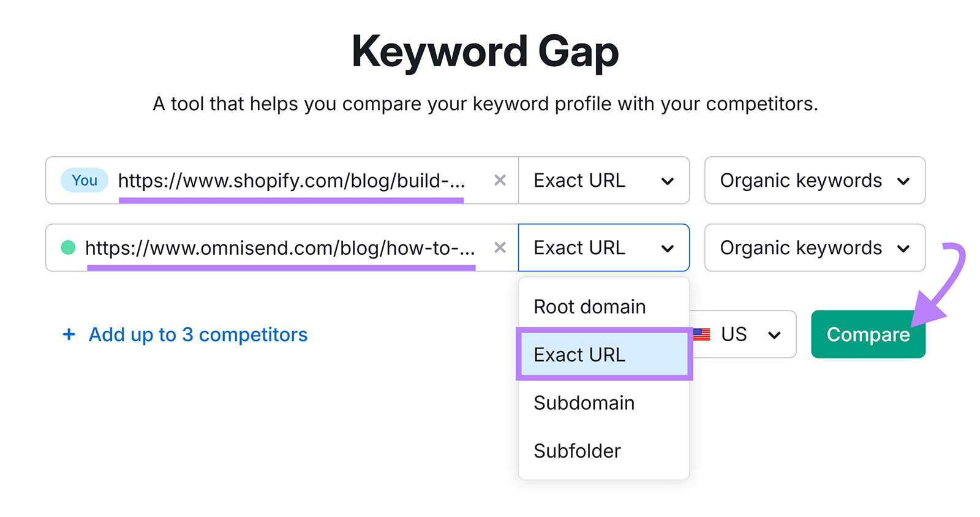Viewport: 980px width, 517px height.
Task: Click the chevron on the first Exact URL dropdown
Action: (668, 181)
